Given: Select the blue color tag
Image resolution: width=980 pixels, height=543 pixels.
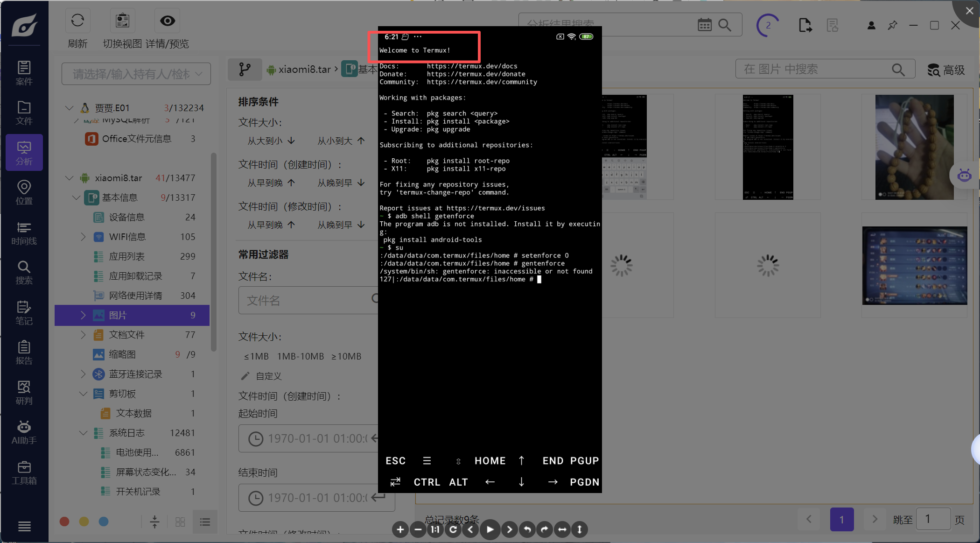Looking at the screenshot, I should click(104, 522).
